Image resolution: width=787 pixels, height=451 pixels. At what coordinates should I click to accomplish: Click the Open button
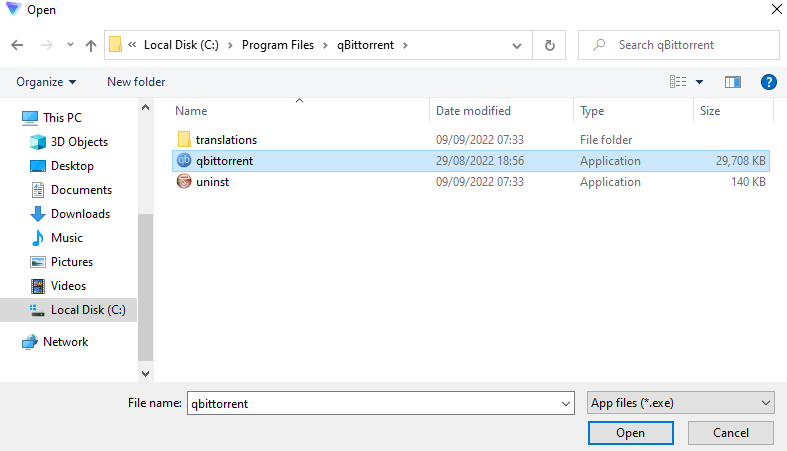(630, 433)
